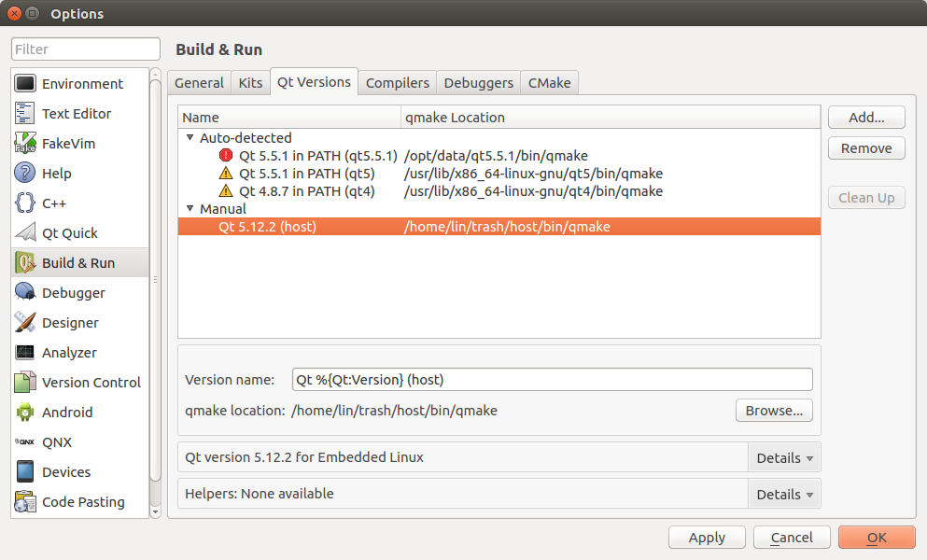Viewport: 927px width, 560px height.
Task: Select the QNX category icon
Action: pyautogui.click(x=24, y=441)
